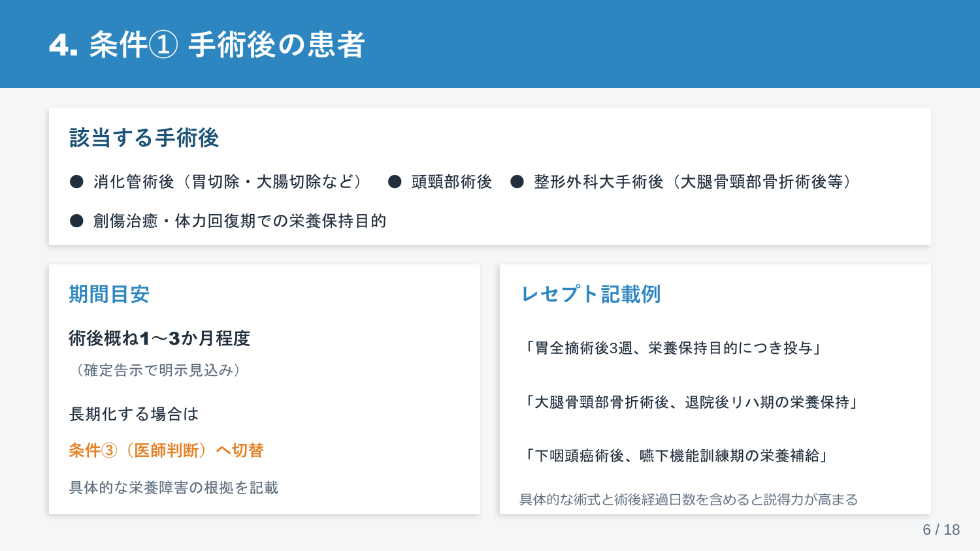Click the 胃全摘術後3週 example sentence
This screenshot has width=980, height=551.
(674, 348)
